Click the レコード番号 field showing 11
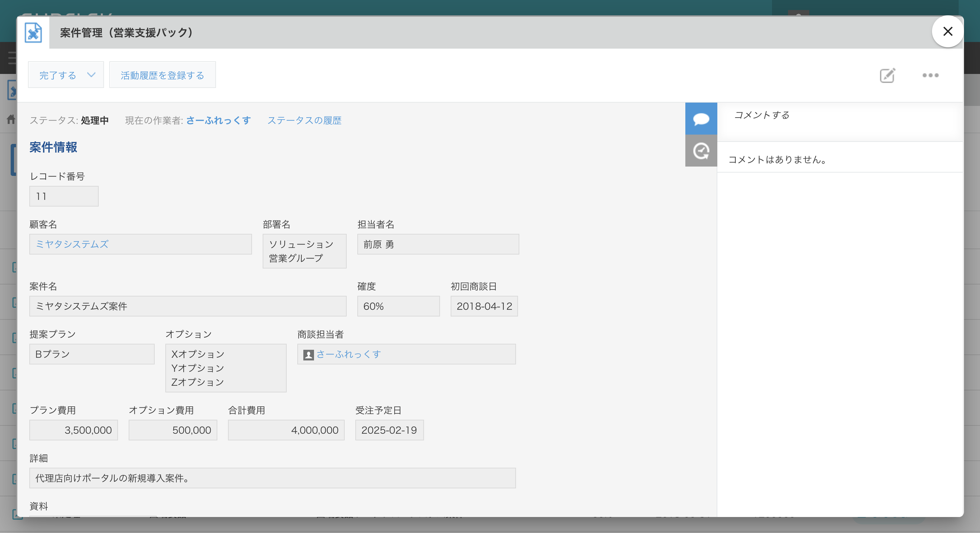The image size is (980, 533). click(x=64, y=196)
